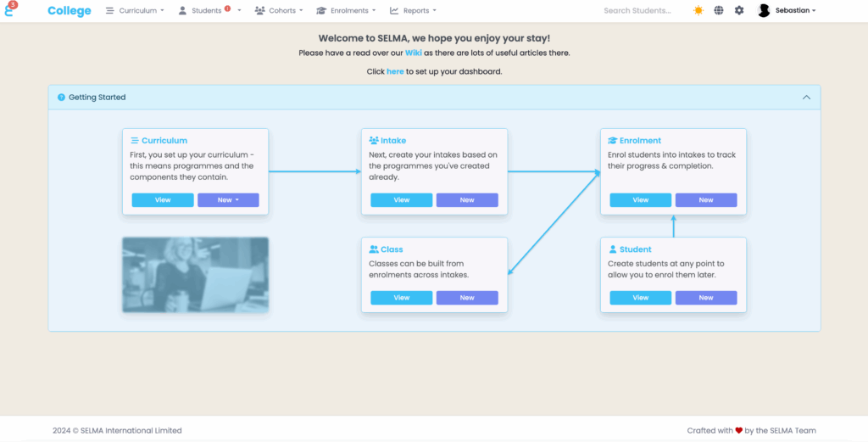The height and width of the screenshot is (442, 868).
Task: Click the globe language icon
Action: pos(719,10)
